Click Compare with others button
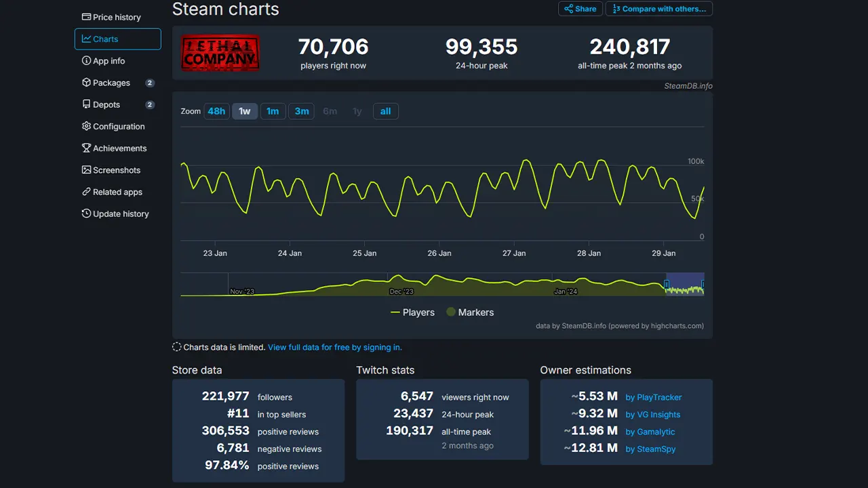The height and width of the screenshot is (488, 868). click(x=659, y=9)
